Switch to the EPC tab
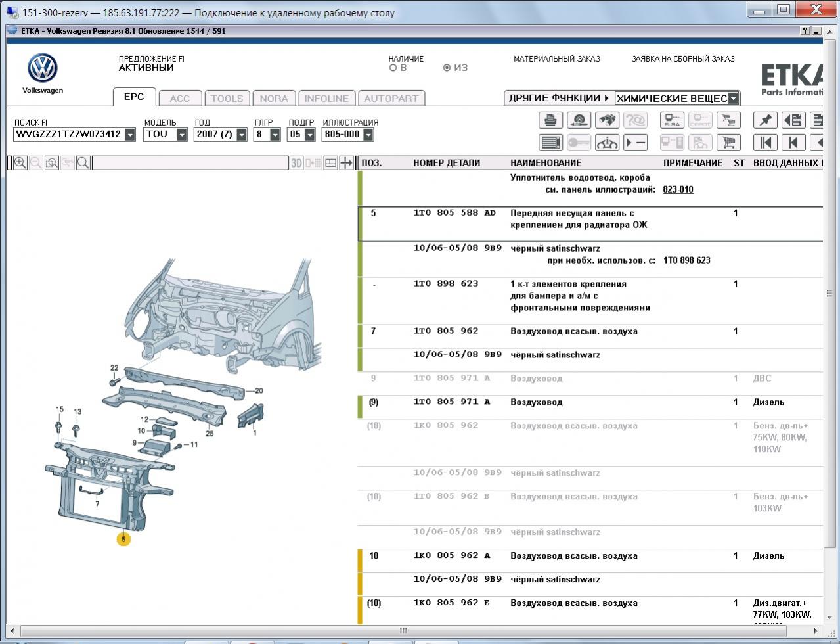The image size is (840, 644). point(134,97)
